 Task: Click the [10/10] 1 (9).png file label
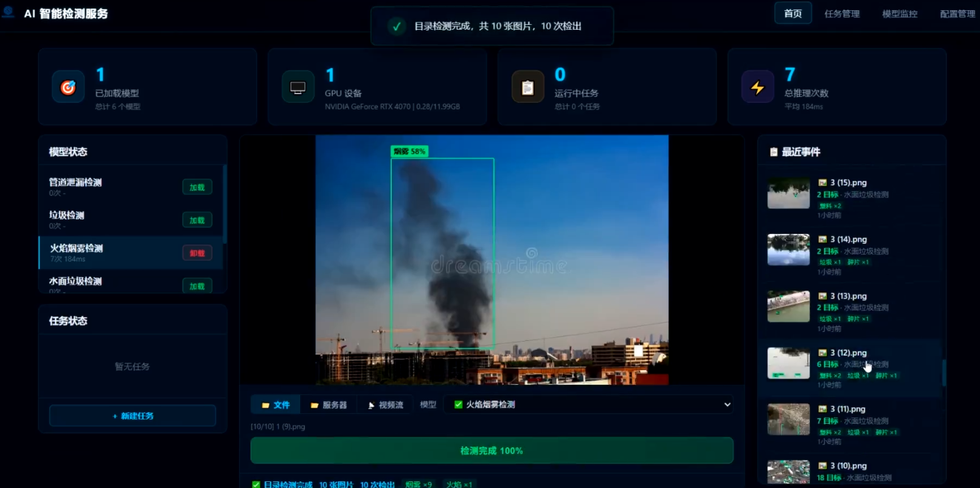[x=278, y=427]
